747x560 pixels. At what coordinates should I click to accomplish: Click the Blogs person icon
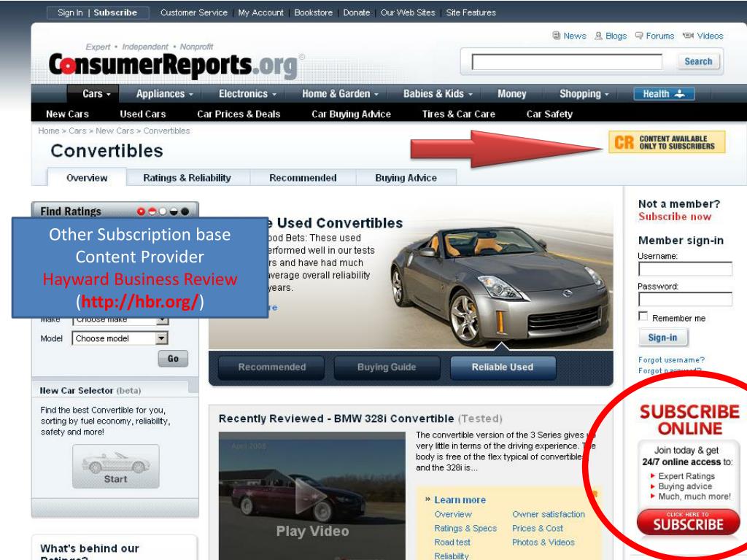click(x=598, y=36)
